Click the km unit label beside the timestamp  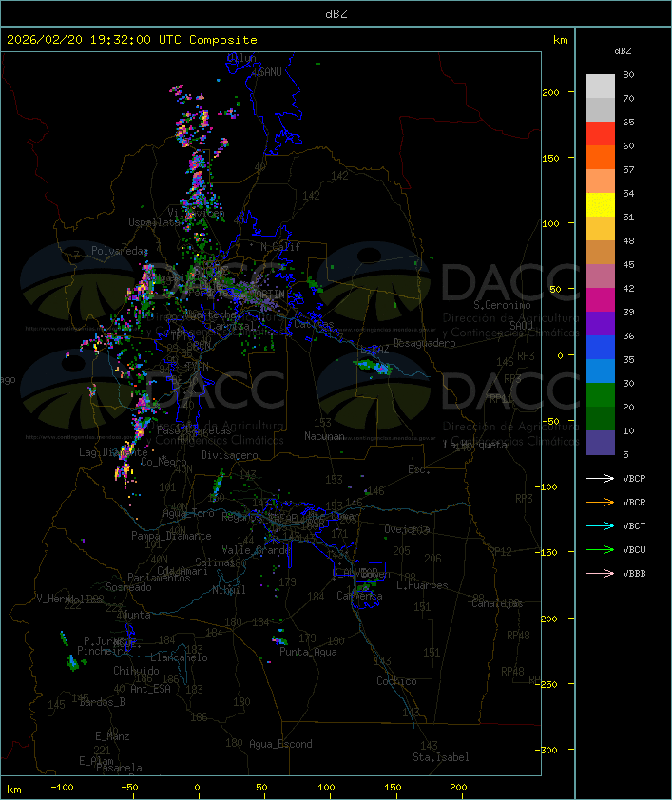click(x=560, y=40)
